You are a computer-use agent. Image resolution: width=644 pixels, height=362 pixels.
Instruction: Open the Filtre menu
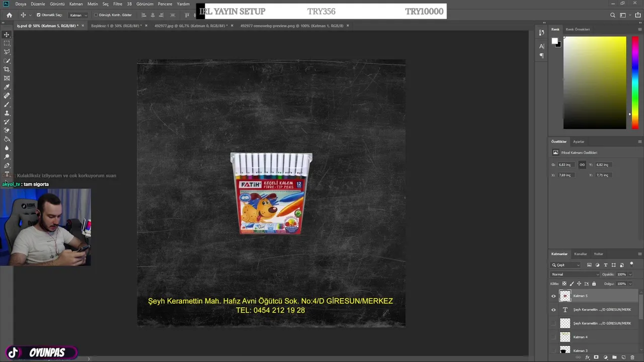click(118, 4)
